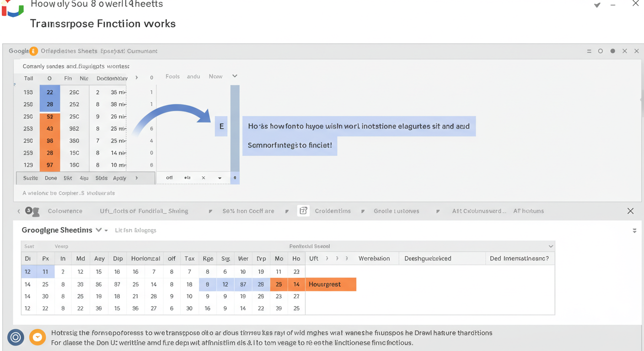The image size is (644, 351).
Task: Click the Fools label above empty panel
Action: click(172, 76)
